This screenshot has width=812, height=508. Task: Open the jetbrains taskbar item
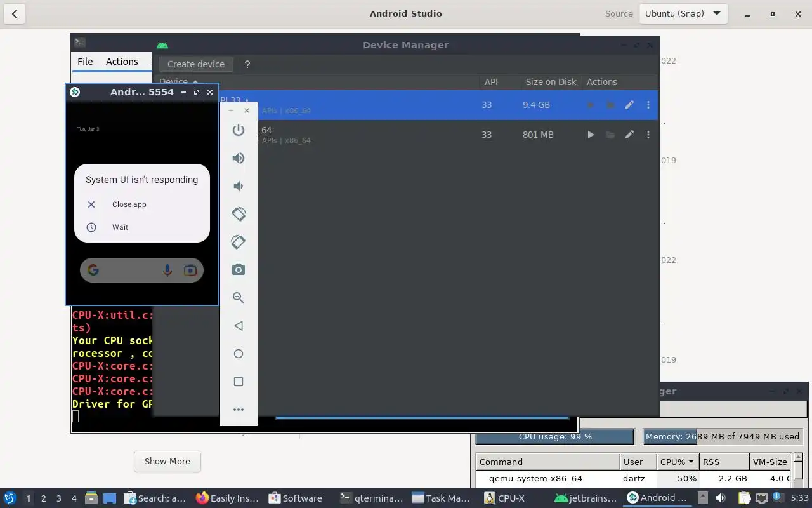586,498
